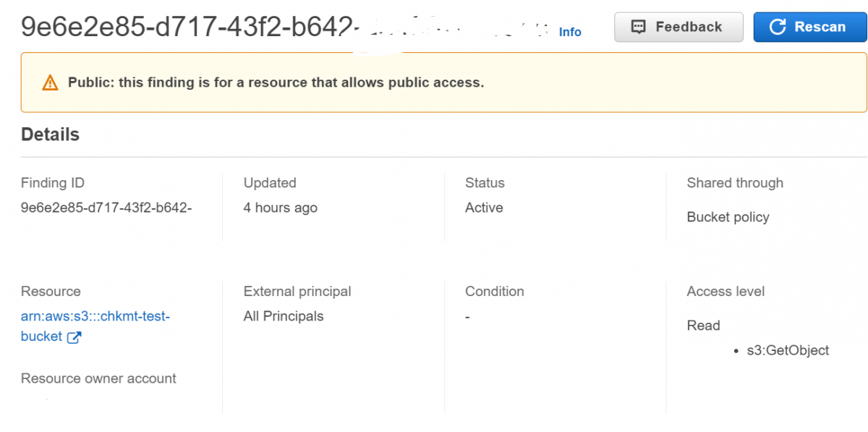
Task: Select the Details section heading
Action: (x=50, y=134)
